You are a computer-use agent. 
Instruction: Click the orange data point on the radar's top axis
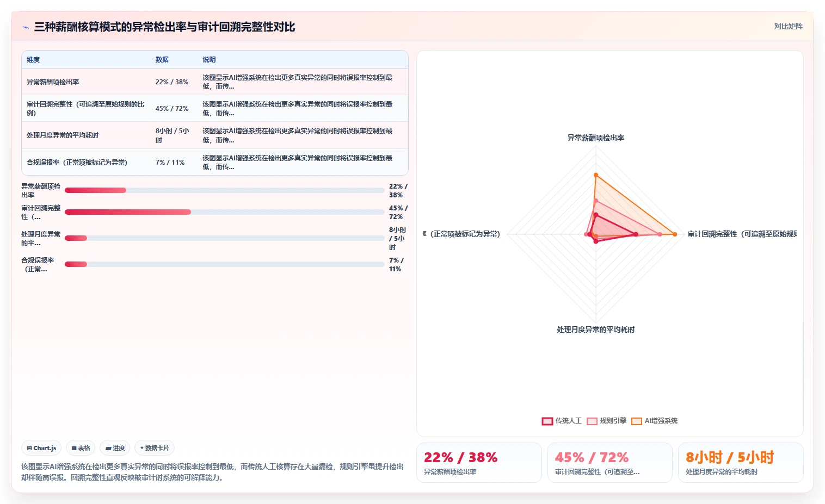click(596, 175)
